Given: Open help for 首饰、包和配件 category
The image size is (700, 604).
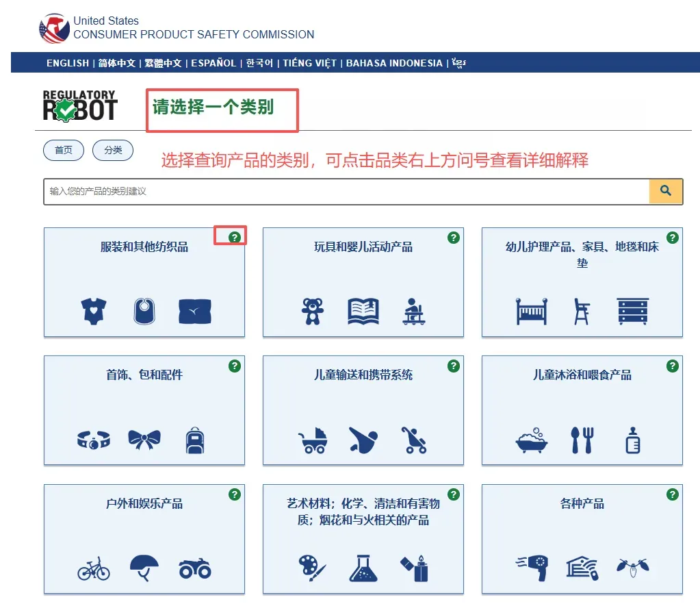Looking at the screenshot, I should (235, 366).
